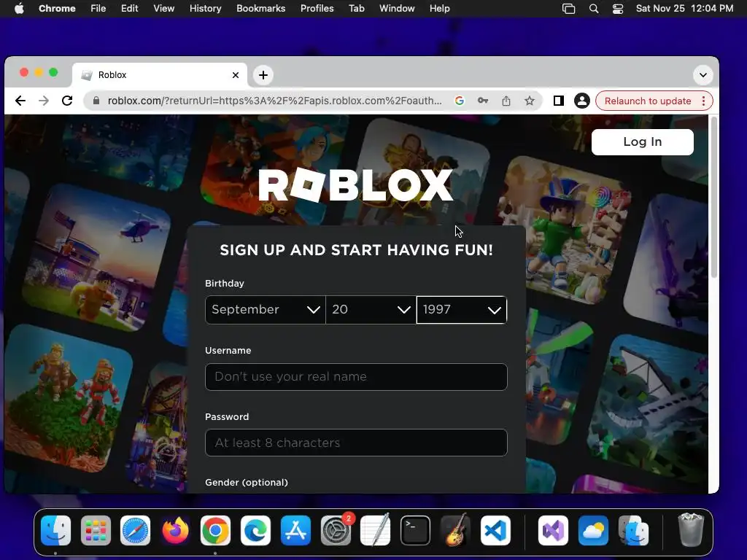Open Spotlight search icon
The height and width of the screenshot is (560, 747).
pos(594,9)
